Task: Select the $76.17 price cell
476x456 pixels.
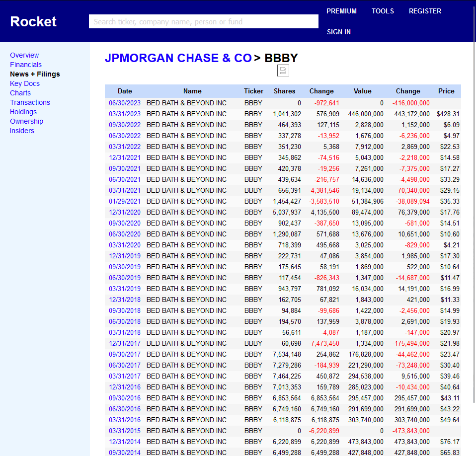Action: tap(450, 442)
